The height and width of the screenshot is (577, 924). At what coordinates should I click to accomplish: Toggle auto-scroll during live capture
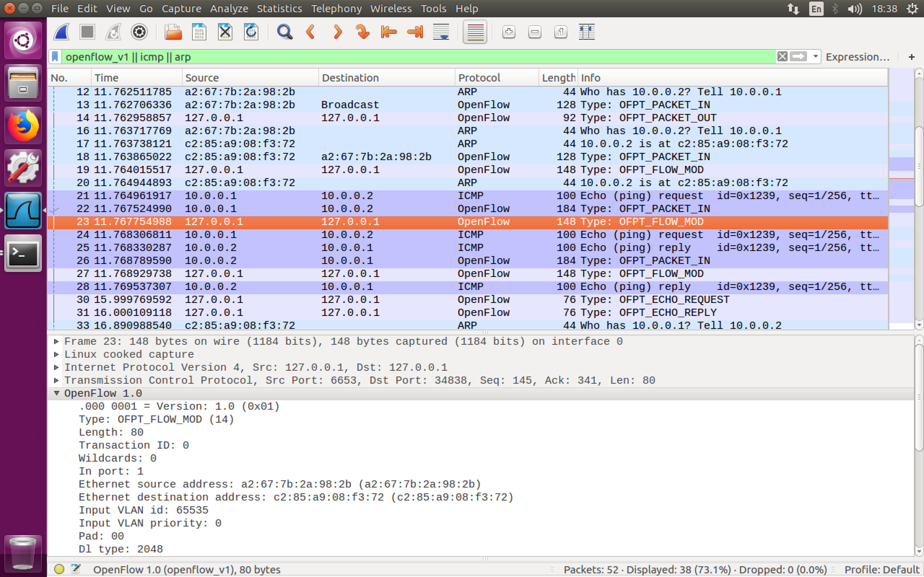[441, 32]
